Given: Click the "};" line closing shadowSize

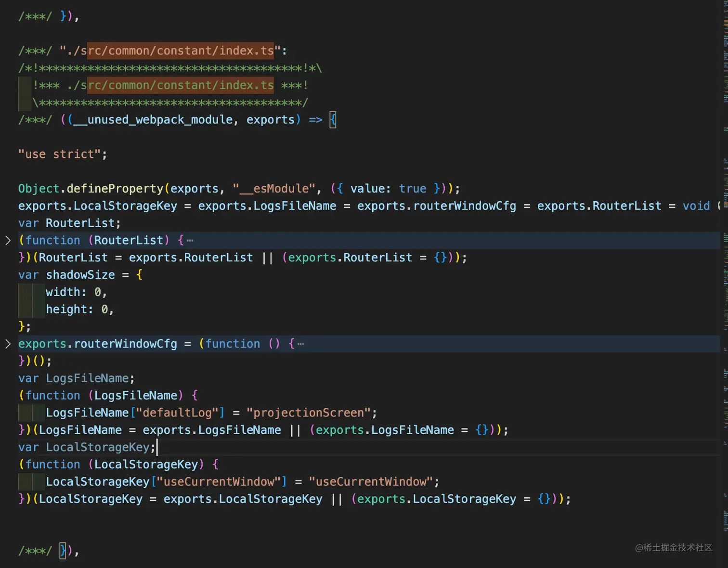Looking at the screenshot, I should point(25,327).
